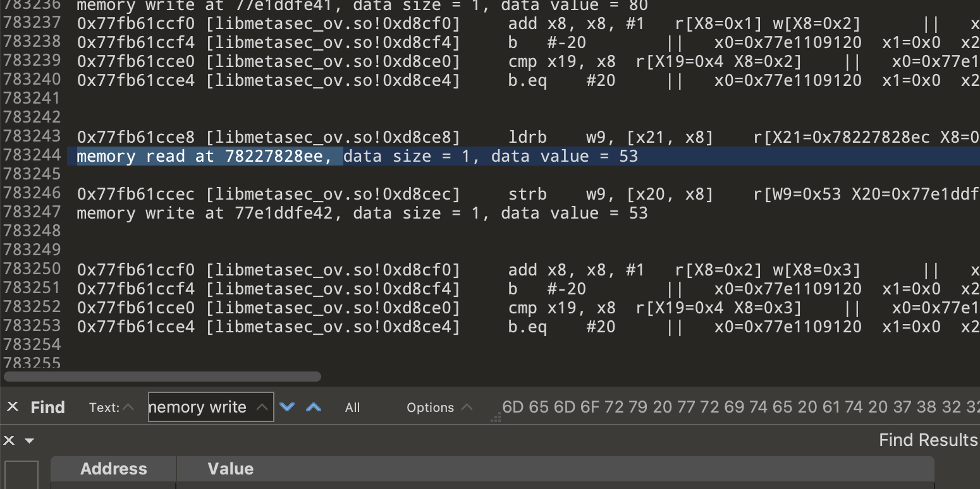Click the Value column header
Image resolution: width=980 pixels, height=489 pixels.
coord(230,469)
